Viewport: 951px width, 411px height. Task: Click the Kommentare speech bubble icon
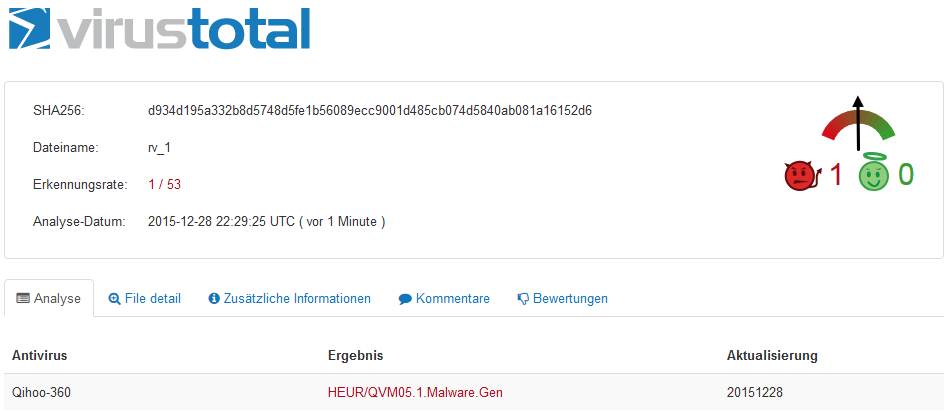click(405, 299)
